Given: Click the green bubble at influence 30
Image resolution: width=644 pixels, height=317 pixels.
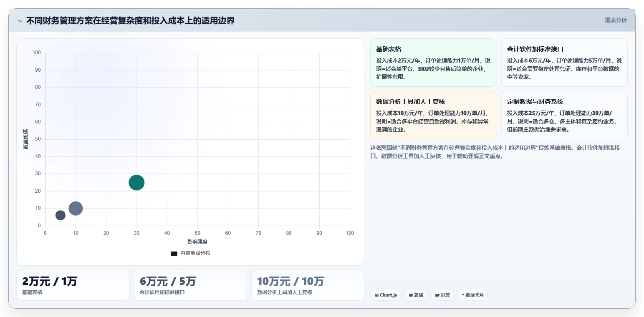Looking at the screenshot, I should point(136,182).
